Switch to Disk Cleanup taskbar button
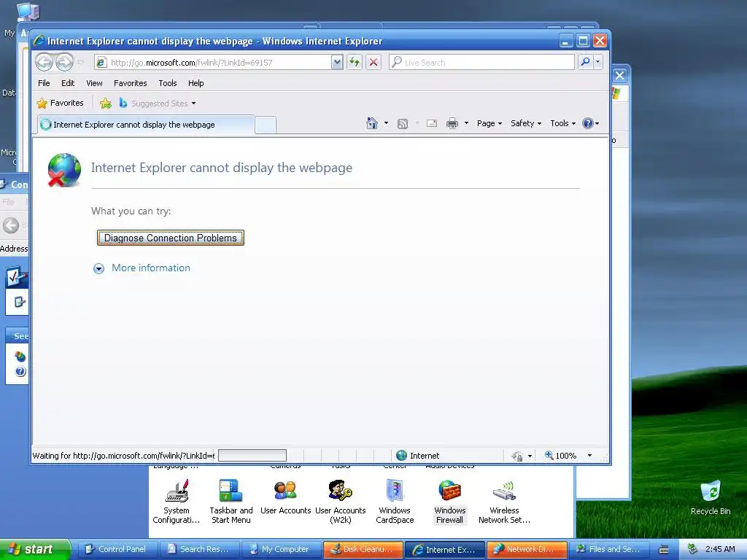This screenshot has height=560, width=747. click(x=363, y=550)
